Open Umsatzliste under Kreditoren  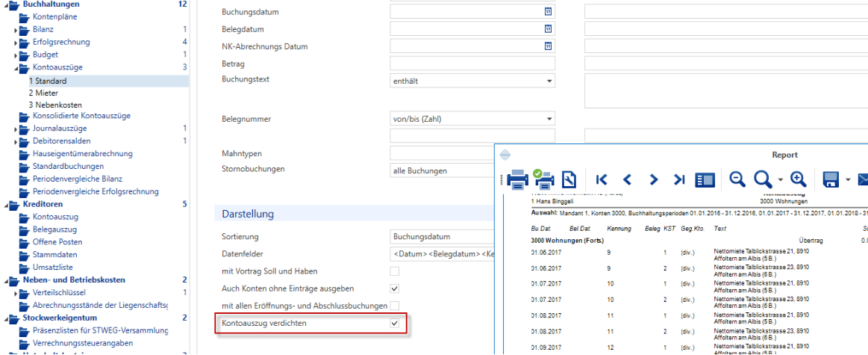click(52, 268)
